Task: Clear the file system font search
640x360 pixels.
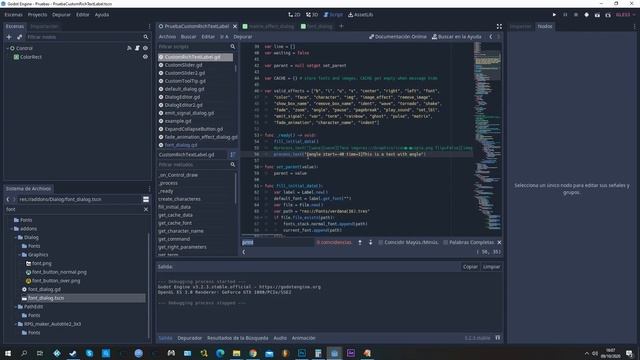Action: coord(146,209)
